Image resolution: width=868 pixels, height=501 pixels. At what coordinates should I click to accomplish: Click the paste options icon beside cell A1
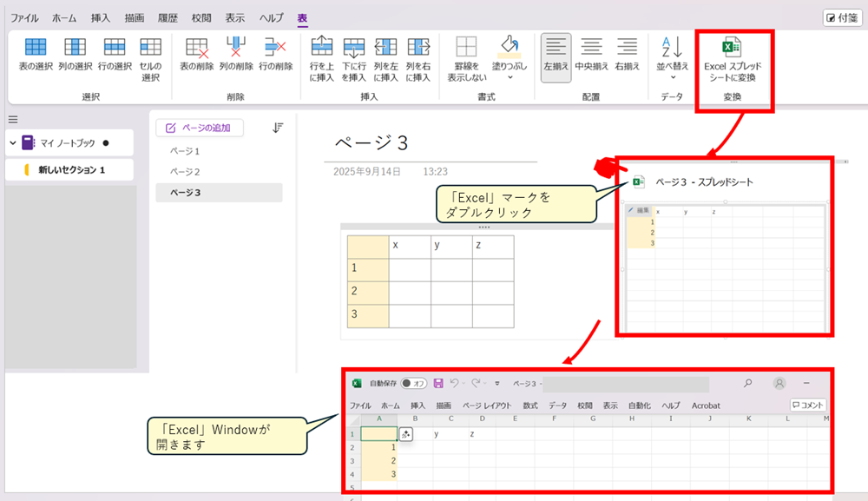tap(405, 434)
